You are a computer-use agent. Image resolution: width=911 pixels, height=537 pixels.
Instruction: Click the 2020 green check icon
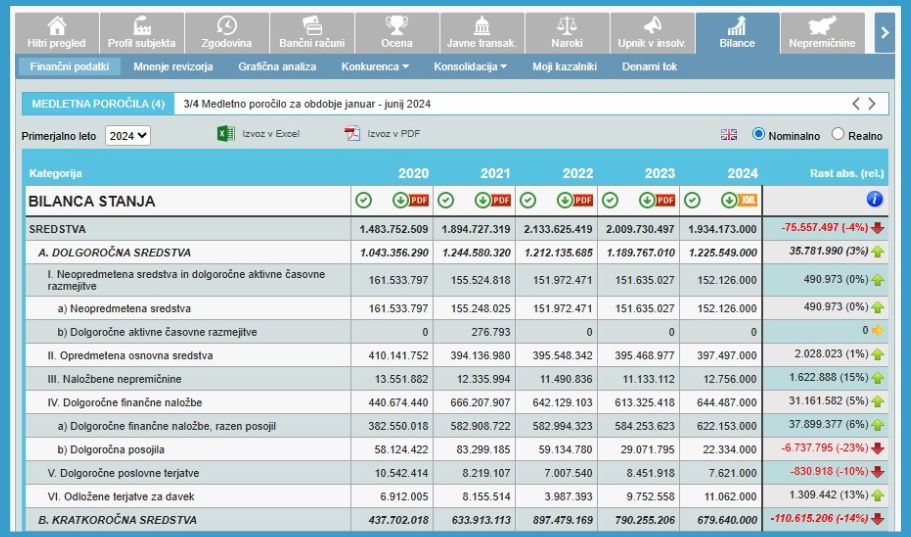(x=364, y=201)
